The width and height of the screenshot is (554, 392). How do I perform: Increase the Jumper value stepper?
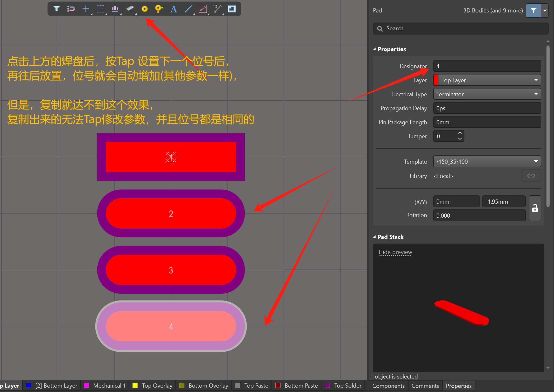[460, 133]
